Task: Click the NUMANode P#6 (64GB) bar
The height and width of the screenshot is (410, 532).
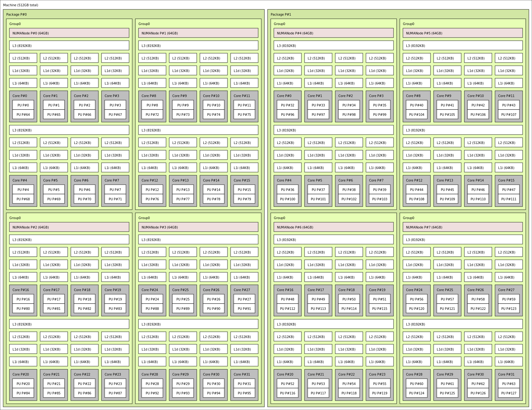Action: [x=333, y=227]
